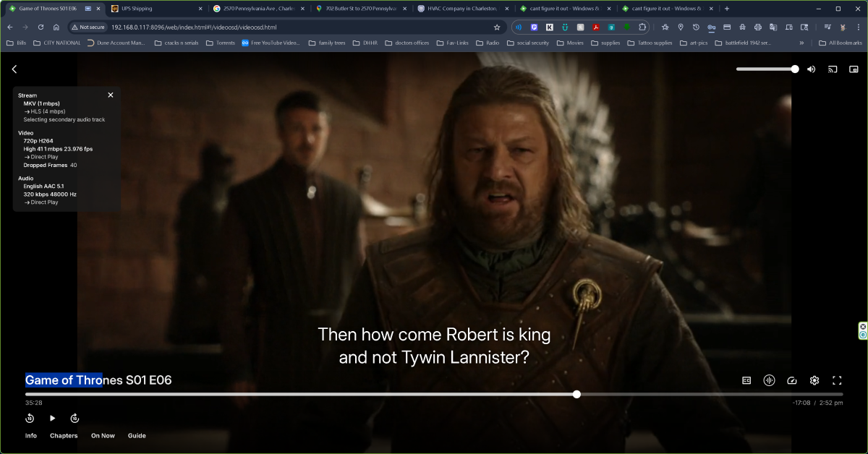Open a new browser tab
868x454 pixels.
(727, 9)
